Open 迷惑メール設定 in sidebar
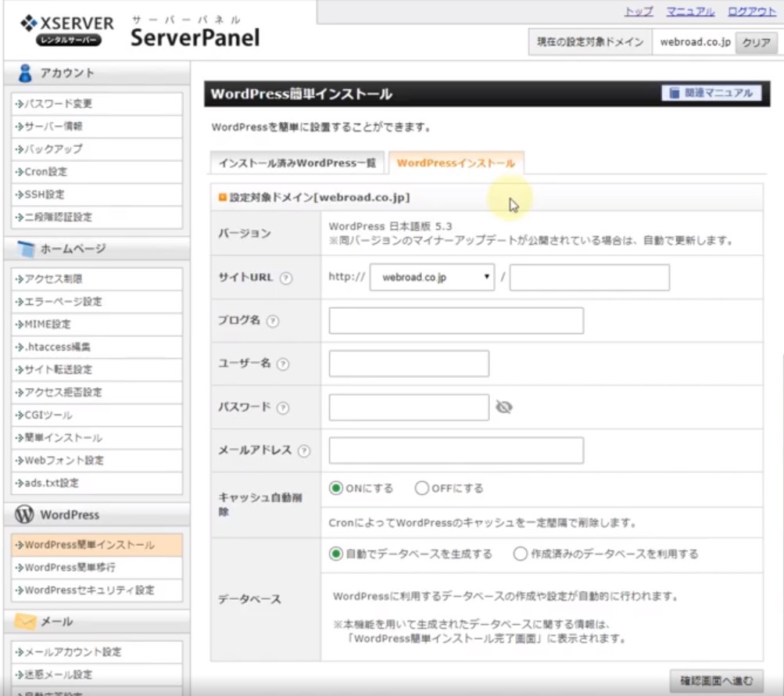This screenshot has height=696, width=784. point(97,674)
